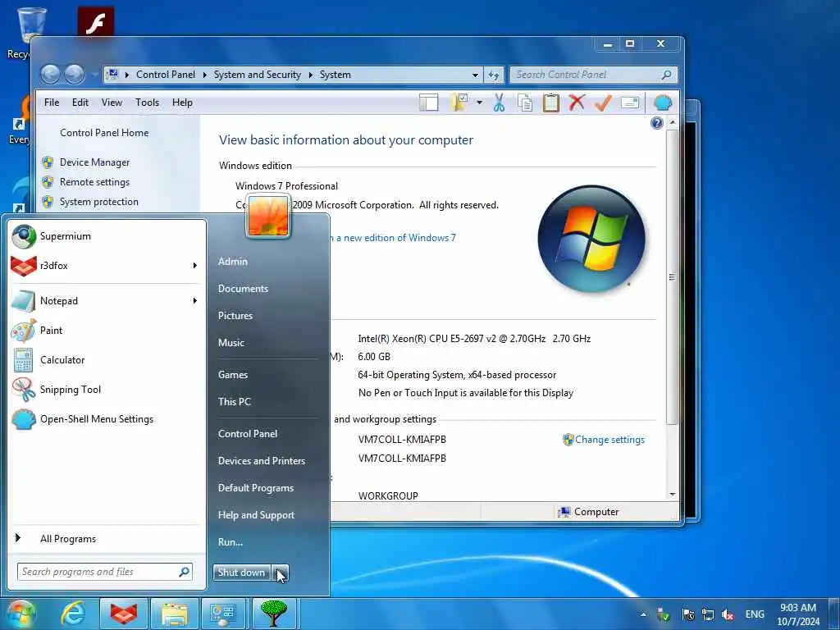Click 'System and Security' breadcrumb

(x=257, y=75)
